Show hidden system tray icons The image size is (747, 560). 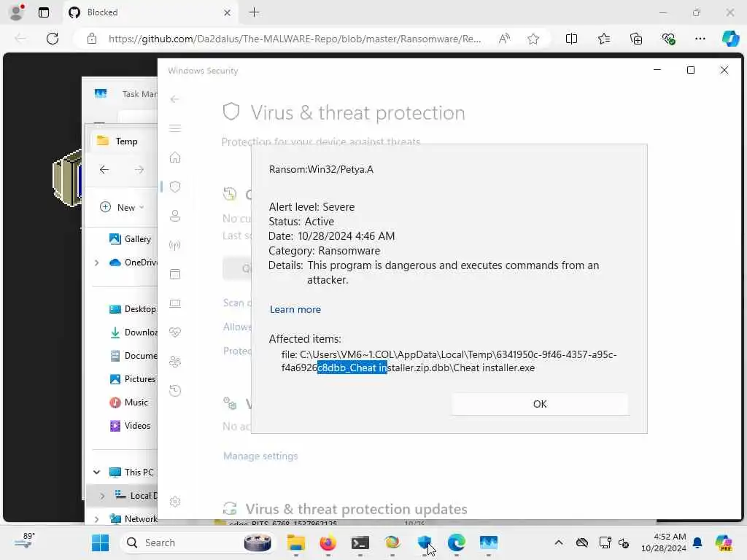point(559,542)
